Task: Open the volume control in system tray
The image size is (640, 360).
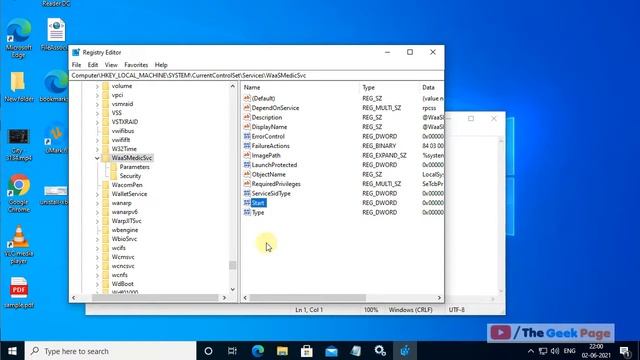Action: [x=555, y=351]
